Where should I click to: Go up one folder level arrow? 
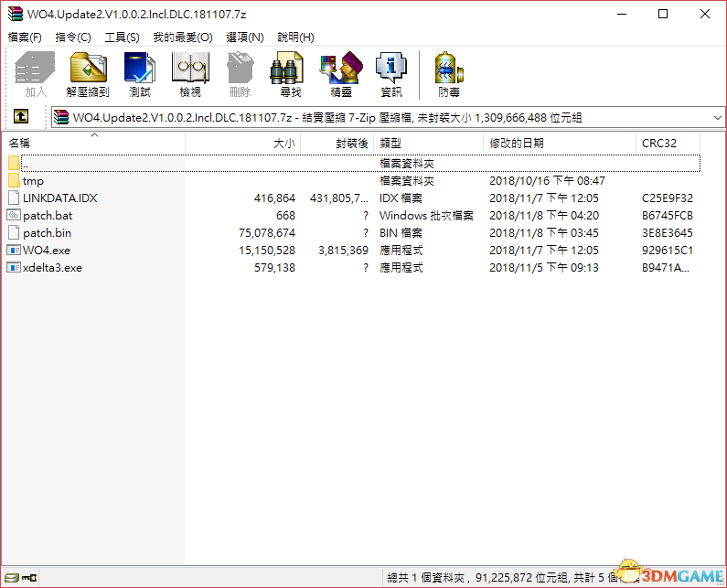pyautogui.click(x=21, y=116)
